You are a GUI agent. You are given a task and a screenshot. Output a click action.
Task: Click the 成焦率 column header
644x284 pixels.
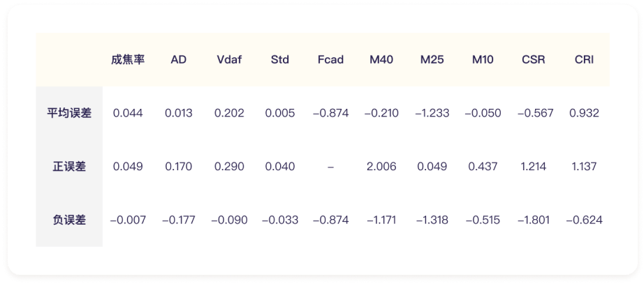point(127,60)
